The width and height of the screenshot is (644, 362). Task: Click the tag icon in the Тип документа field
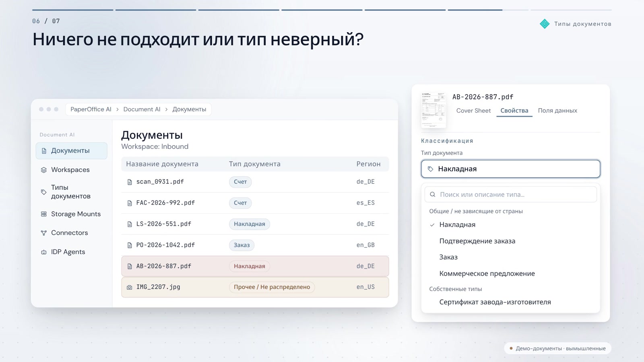(x=430, y=169)
